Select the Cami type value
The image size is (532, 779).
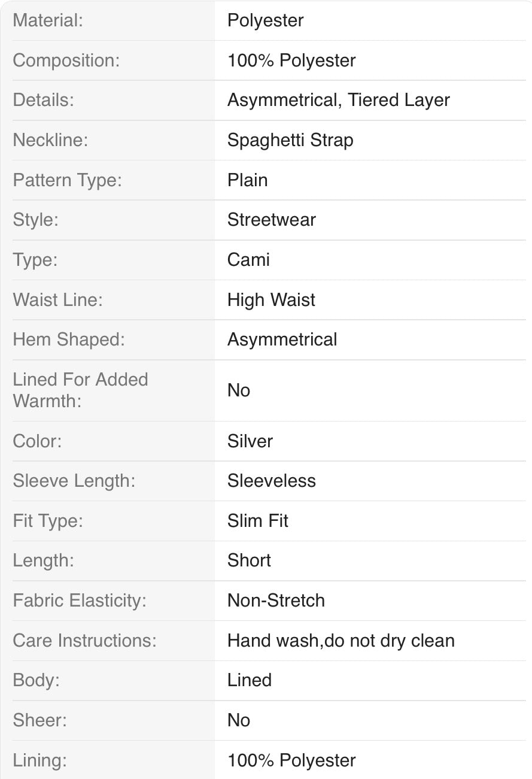pyautogui.click(x=248, y=260)
